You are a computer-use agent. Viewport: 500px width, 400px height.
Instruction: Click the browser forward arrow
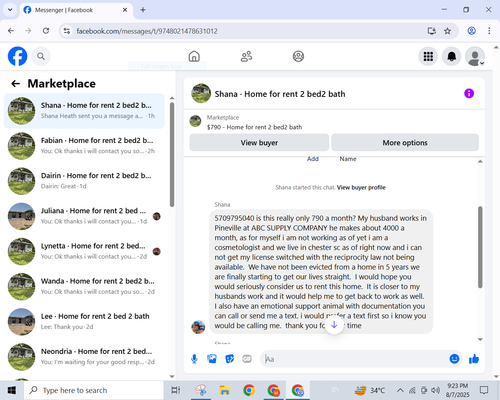[x=28, y=31]
